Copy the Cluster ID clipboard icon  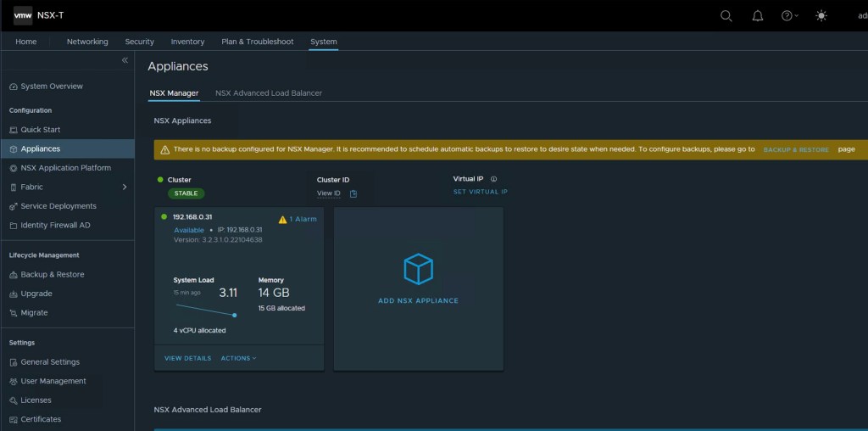(x=353, y=193)
